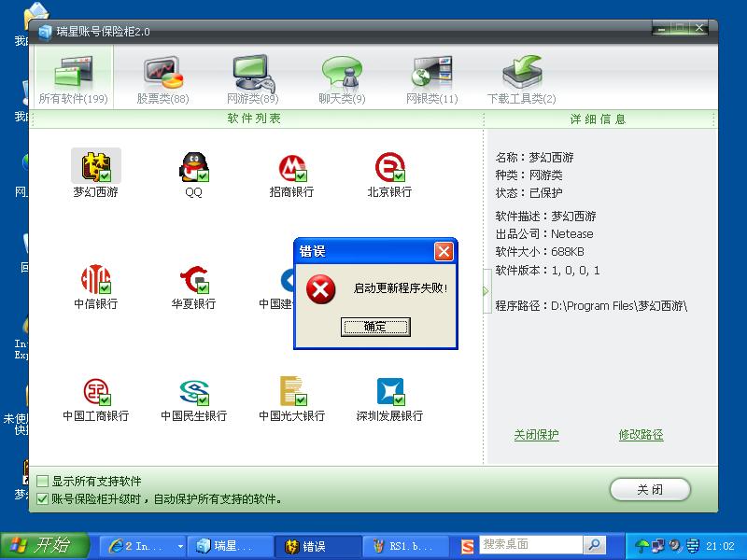
Task: Click the 瑞星账号保险柜2.0 title bar icon
Action: [45, 32]
